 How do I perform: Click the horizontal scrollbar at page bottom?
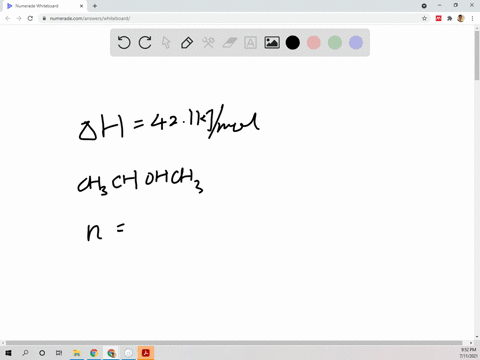pos(234,343)
